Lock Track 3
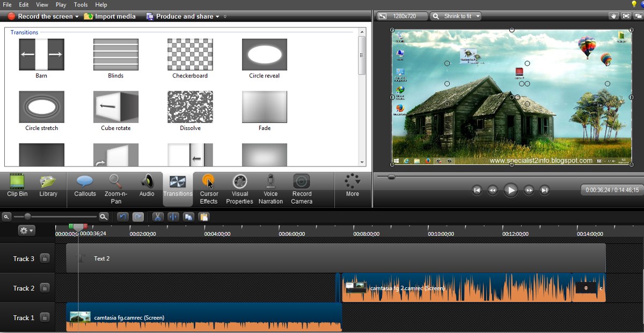644x333 pixels. point(45,258)
